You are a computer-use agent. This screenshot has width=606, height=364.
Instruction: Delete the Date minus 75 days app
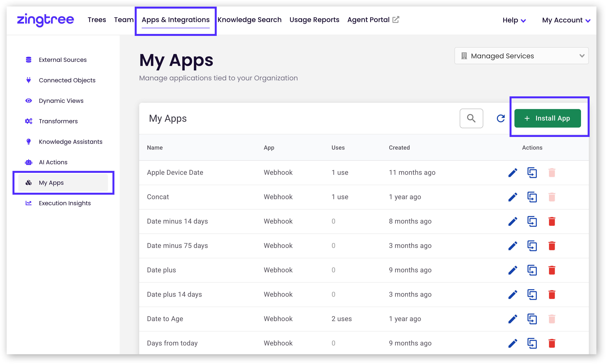coord(552,246)
